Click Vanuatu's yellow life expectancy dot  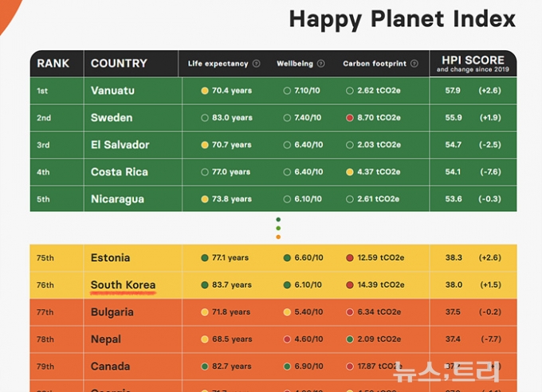205,91
